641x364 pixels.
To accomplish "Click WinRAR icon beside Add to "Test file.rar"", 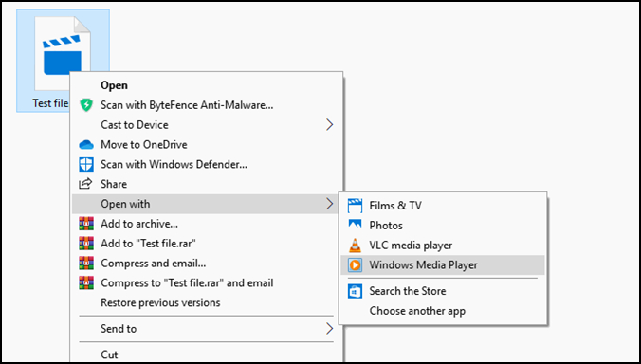I will point(86,244).
